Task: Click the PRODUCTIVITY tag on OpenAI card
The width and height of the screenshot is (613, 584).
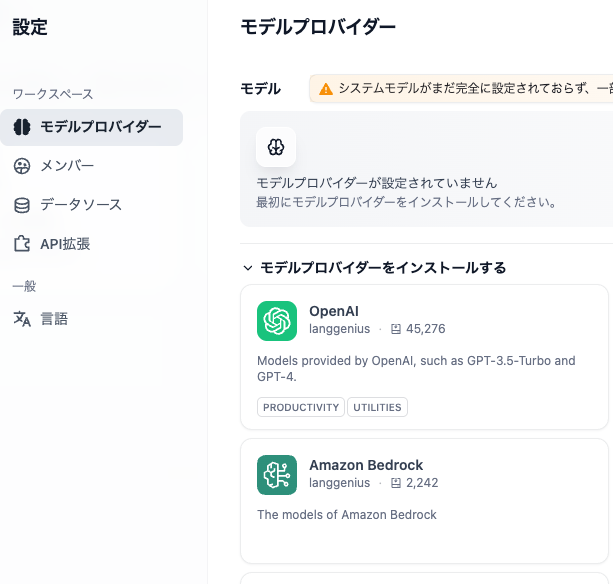Action: click(x=301, y=407)
